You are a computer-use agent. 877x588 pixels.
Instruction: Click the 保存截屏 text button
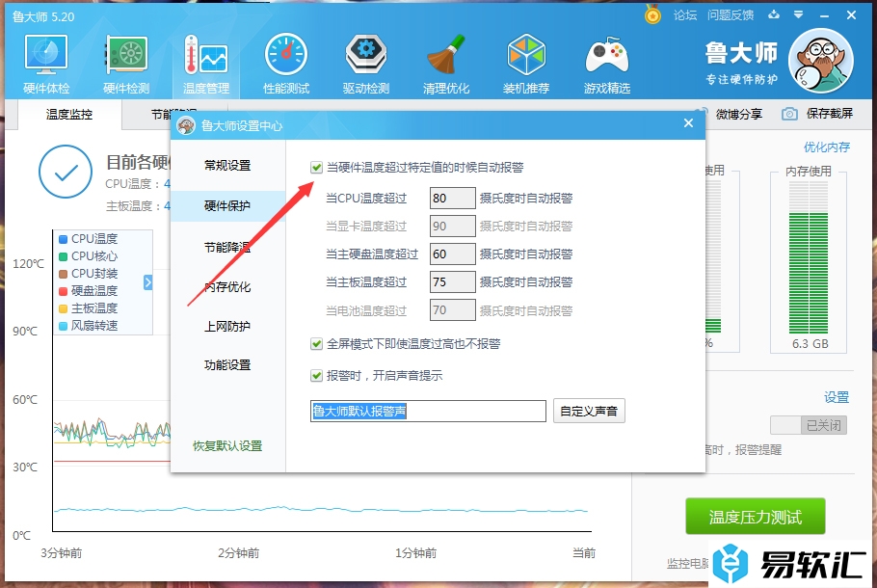pos(830,114)
